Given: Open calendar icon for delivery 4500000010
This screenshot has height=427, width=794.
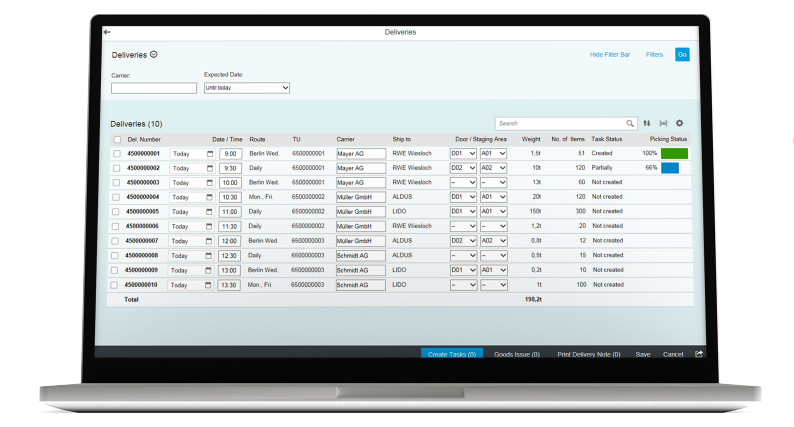Looking at the screenshot, I should (208, 285).
